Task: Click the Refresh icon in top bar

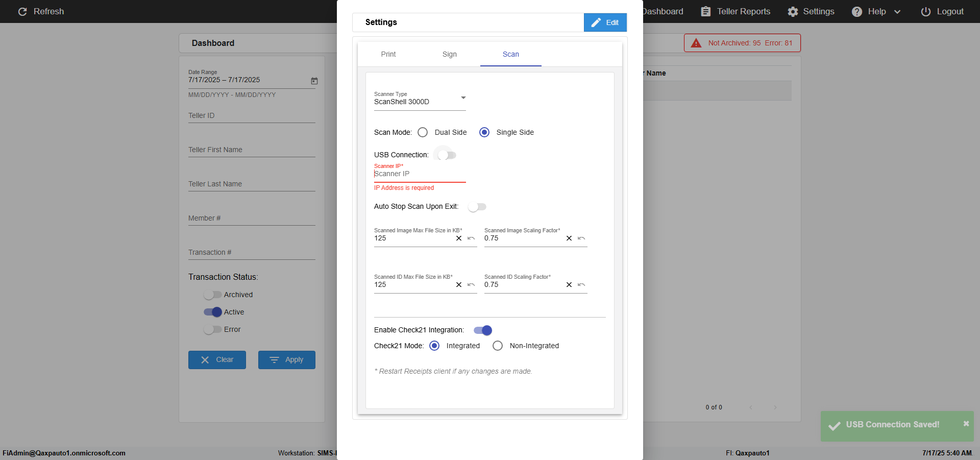Action: coord(22,11)
